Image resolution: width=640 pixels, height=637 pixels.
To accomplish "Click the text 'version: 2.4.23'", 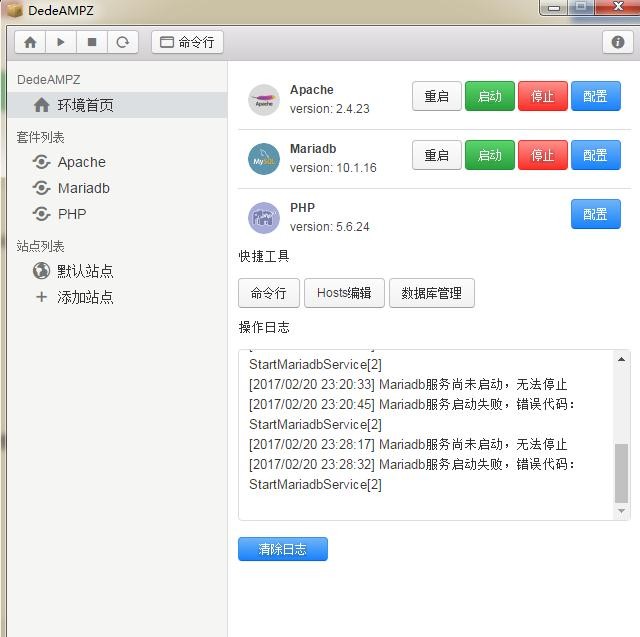I will point(329,109).
